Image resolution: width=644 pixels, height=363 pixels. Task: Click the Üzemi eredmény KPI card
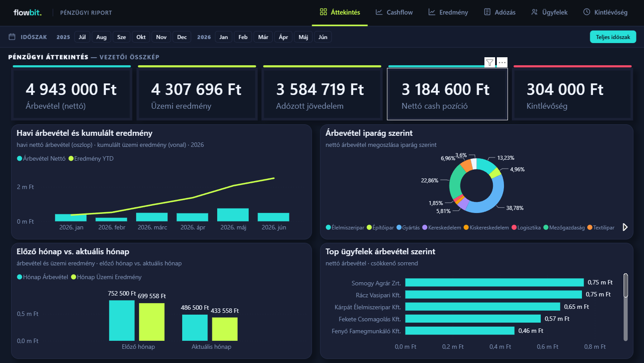click(197, 94)
